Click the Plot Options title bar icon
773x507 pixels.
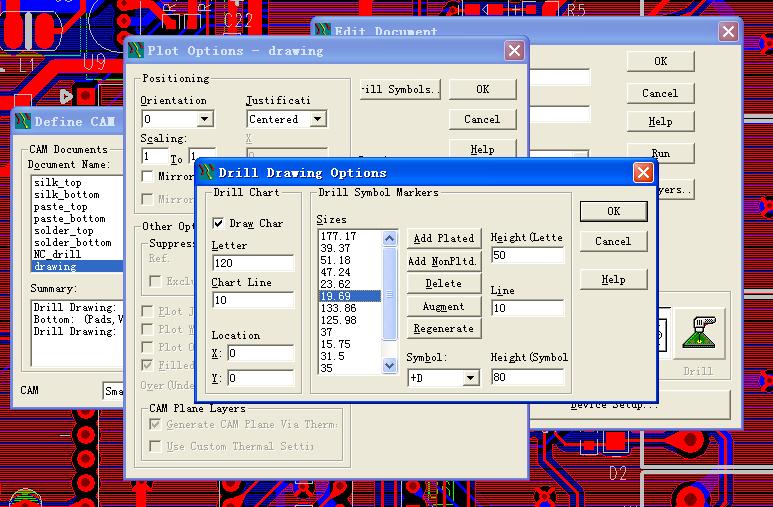coord(136,50)
